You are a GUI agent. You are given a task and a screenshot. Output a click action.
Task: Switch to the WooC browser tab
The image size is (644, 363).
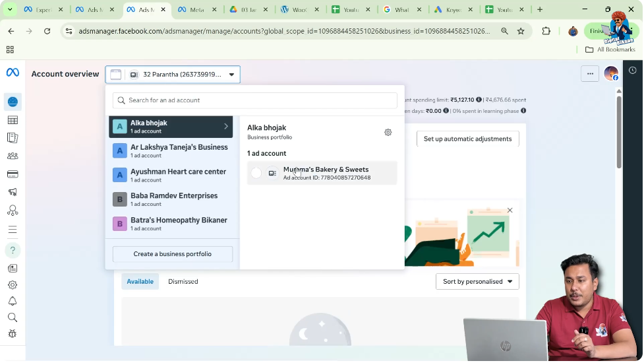coord(300,9)
